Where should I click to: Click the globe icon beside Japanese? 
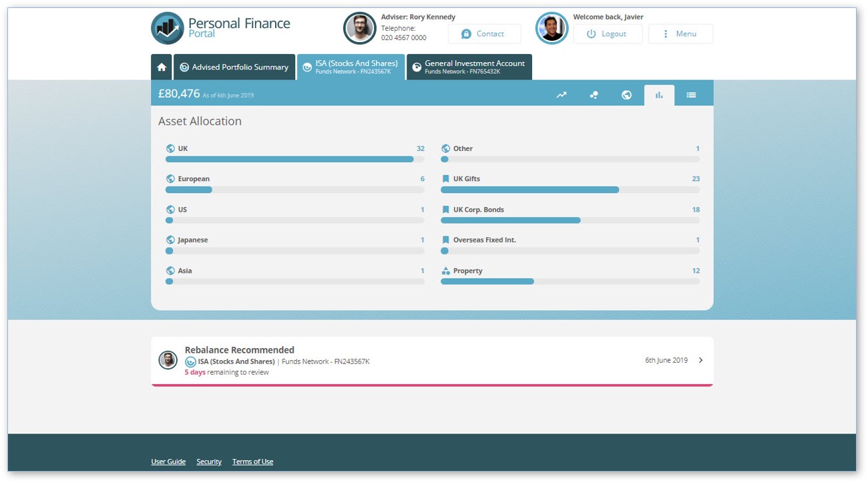pos(170,240)
